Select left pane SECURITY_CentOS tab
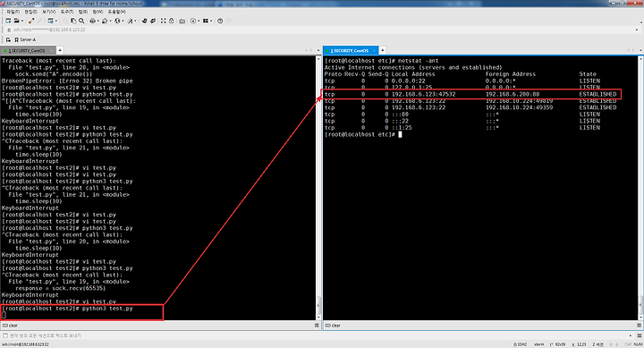The width and height of the screenshot is (644, 348). click(27, 50)
